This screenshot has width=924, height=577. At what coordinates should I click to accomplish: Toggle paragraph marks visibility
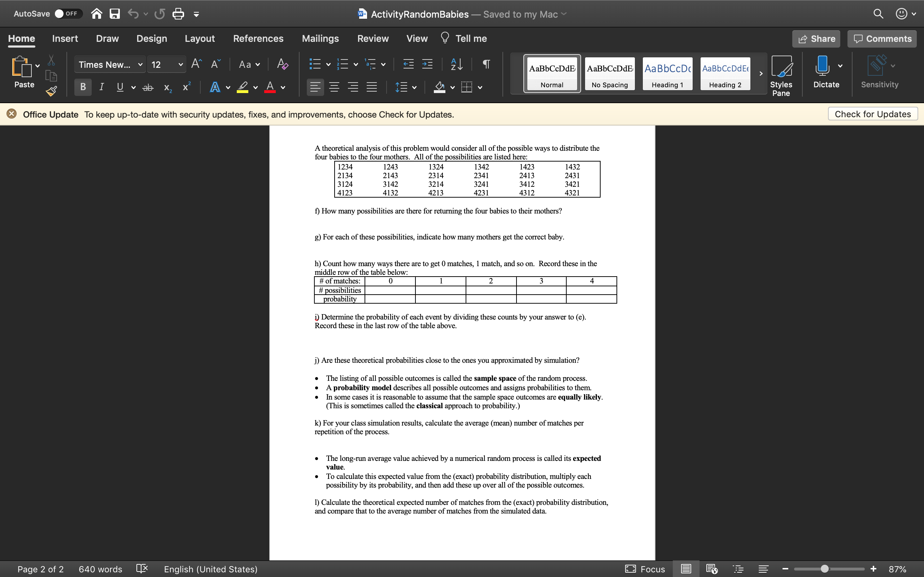pos(485,64)
